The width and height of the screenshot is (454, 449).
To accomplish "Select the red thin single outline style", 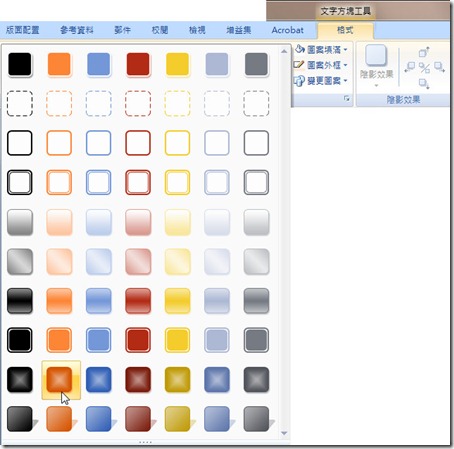I will [138, 143].
